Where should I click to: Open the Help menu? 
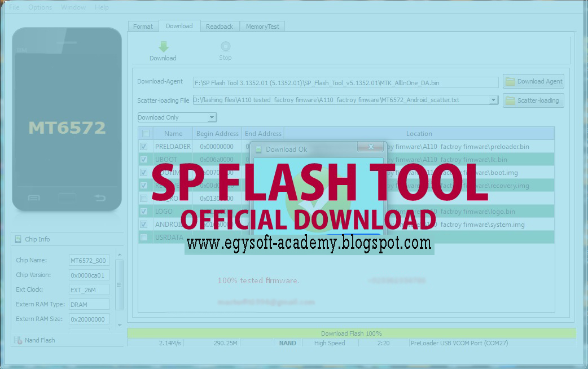[x=102, y=7]
